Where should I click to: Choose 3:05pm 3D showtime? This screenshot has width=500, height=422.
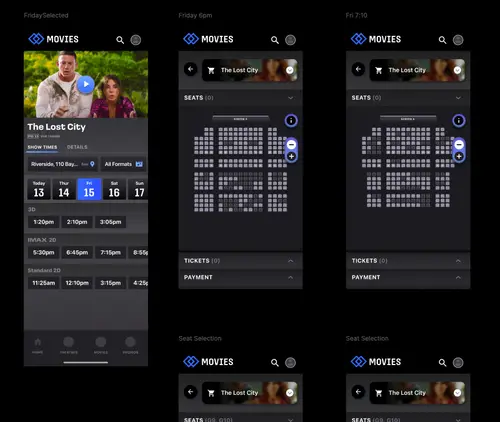click(111, 222)
